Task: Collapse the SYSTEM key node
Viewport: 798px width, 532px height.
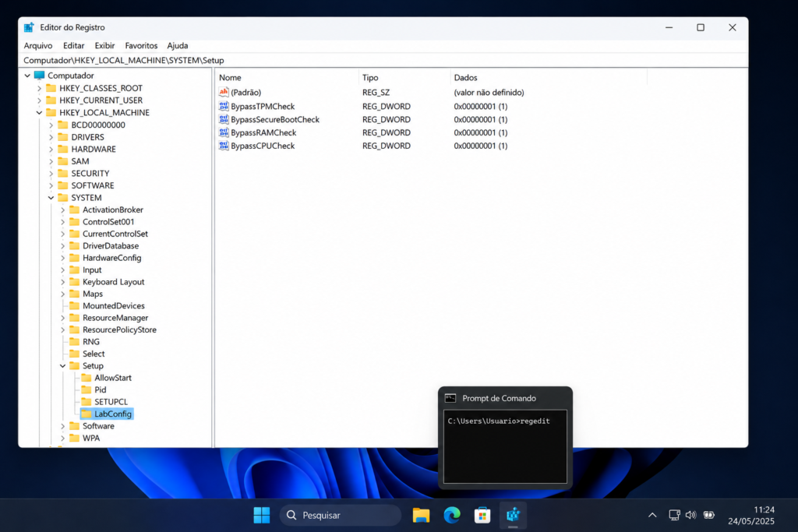Action: (x=51, y=198)
